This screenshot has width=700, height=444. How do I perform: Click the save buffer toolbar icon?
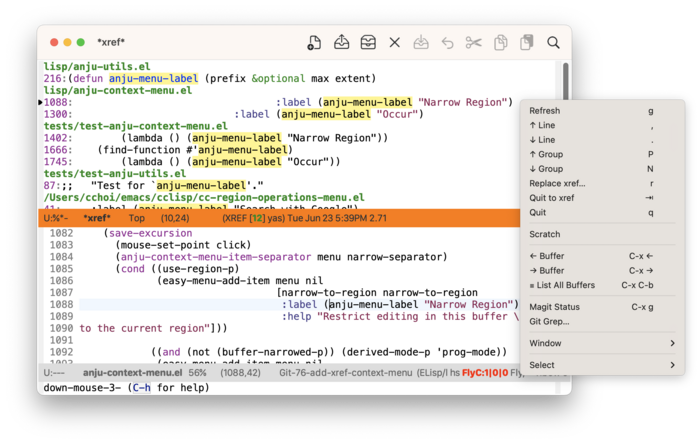pos(421,42)
